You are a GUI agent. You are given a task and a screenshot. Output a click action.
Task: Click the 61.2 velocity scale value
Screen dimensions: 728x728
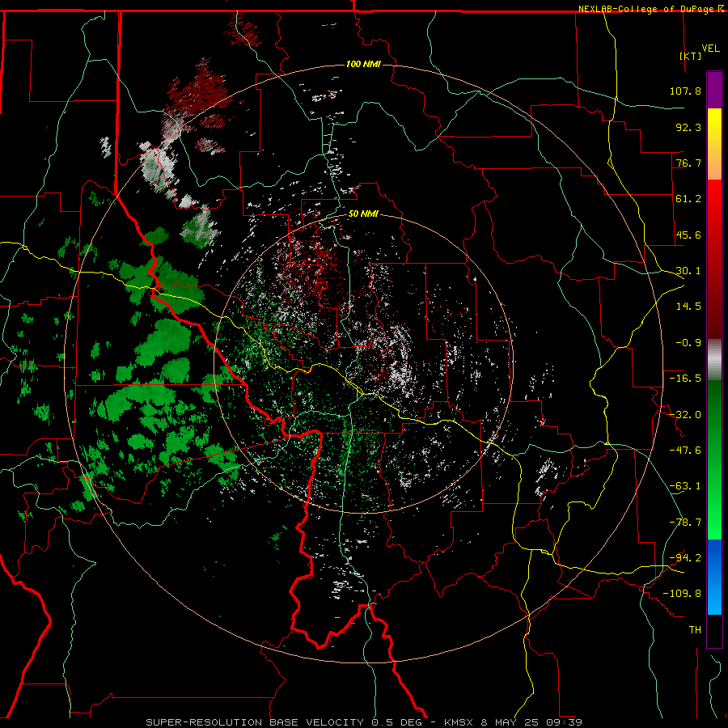(688, 199)
